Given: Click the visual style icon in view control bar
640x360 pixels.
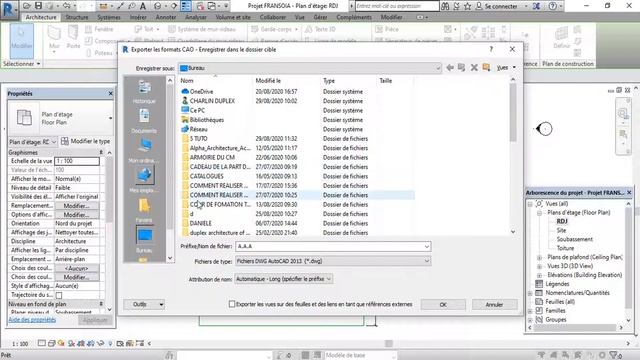Looking at the screenshot, I should (x=51, y=343).
